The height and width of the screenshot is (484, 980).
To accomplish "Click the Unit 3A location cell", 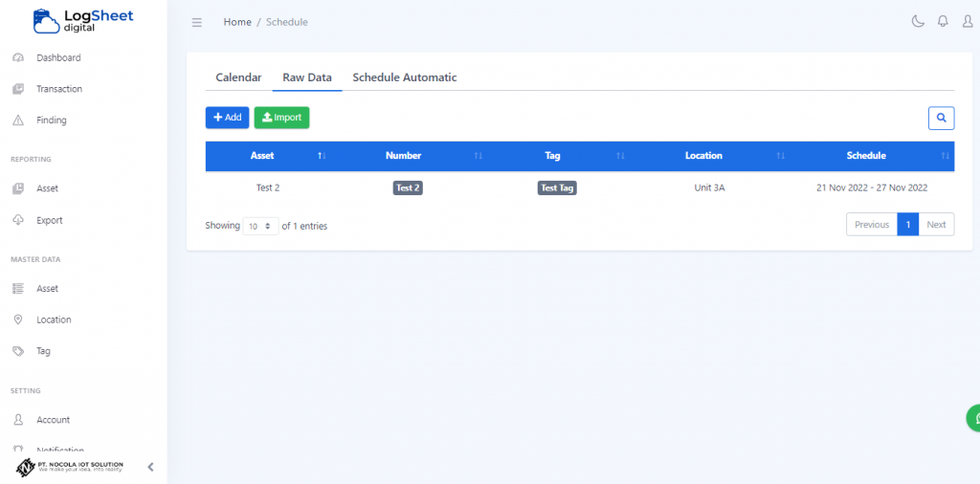I will tap(709, 188).
